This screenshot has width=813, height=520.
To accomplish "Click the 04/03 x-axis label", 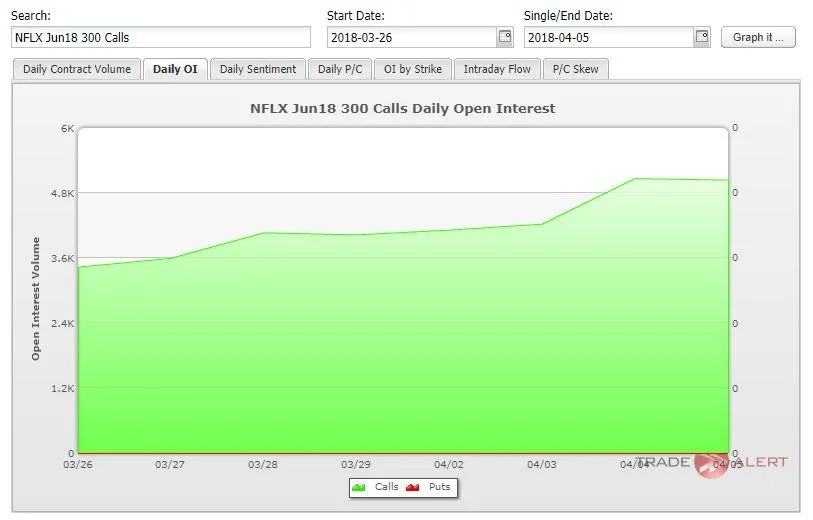I will 542,465.
